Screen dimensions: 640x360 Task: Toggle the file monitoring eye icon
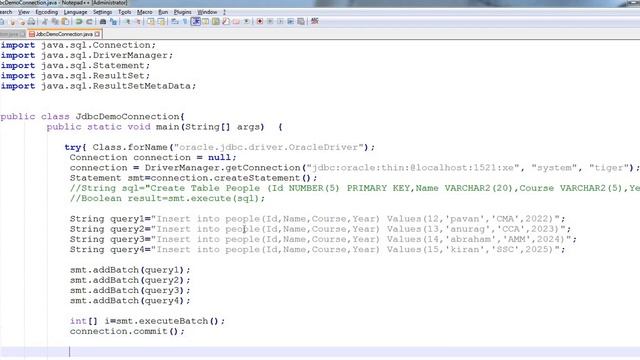point(246,21)
